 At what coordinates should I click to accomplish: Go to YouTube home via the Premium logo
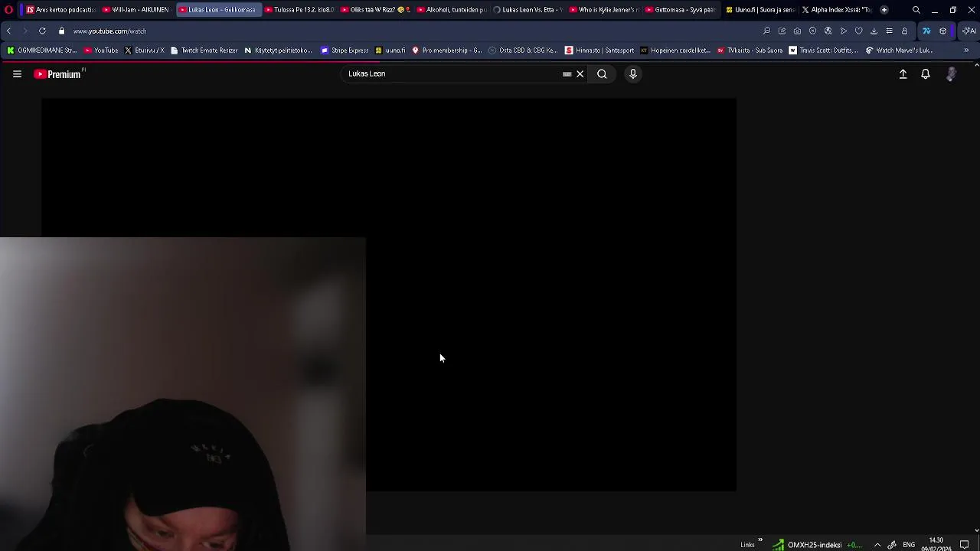(59, 74)
